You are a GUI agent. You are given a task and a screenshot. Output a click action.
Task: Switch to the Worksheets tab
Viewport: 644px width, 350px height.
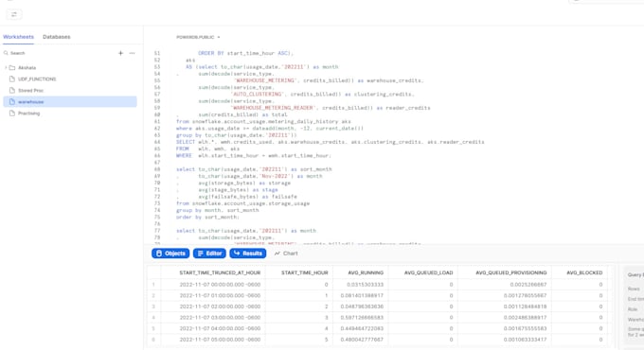(18, 37)
